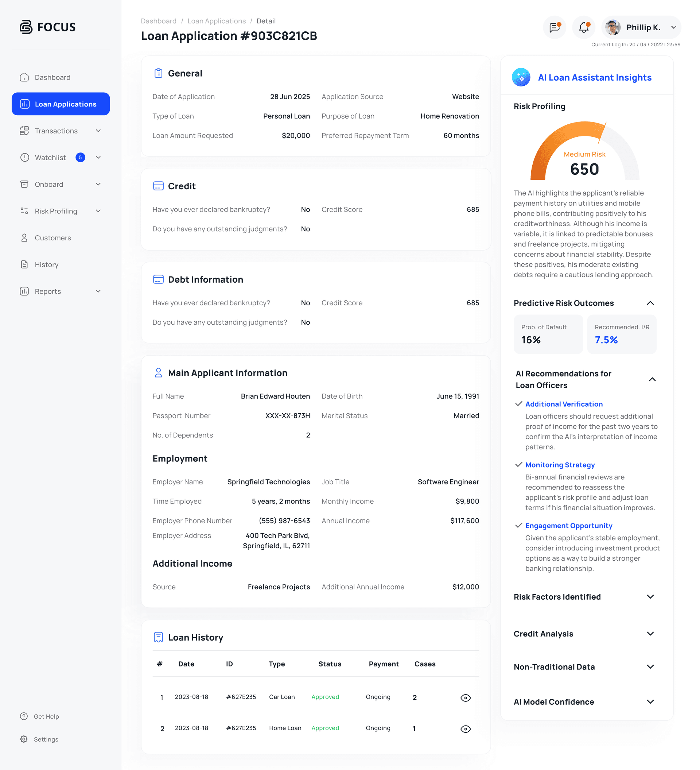Expand the Credit Analysis panel
The image size is (700, 770).
[x=651, y=634]
